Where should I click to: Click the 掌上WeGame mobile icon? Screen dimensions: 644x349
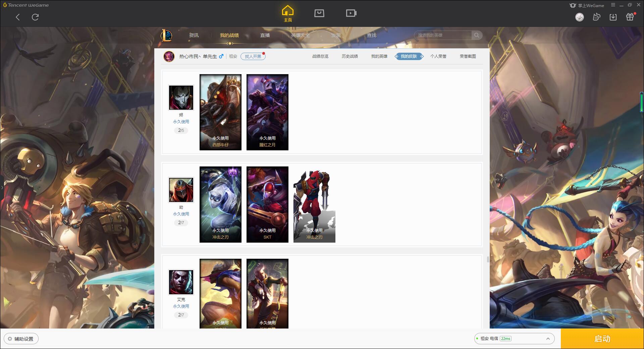tap(573, 5)
